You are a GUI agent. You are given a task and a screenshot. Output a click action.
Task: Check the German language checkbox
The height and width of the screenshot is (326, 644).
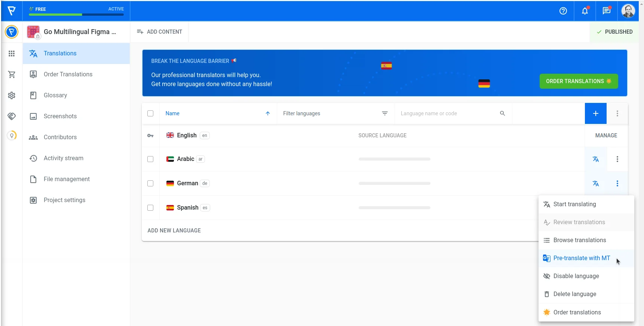coord(150,183)
